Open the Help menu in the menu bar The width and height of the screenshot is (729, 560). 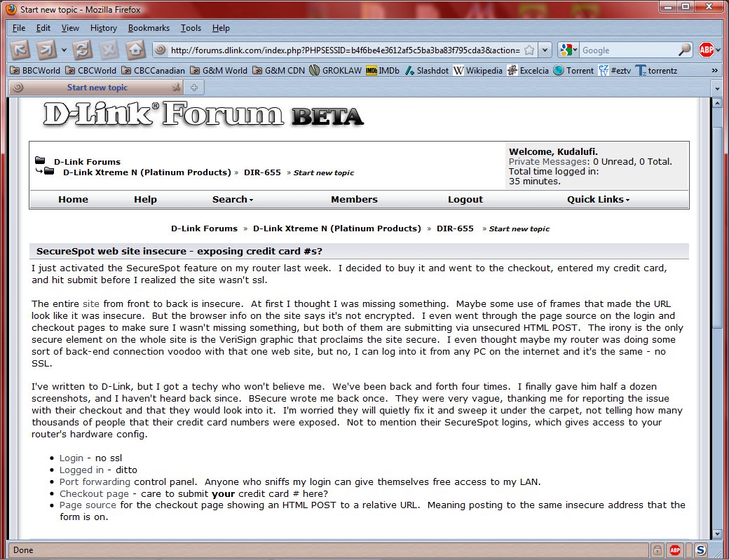click(x=221, y=28)
